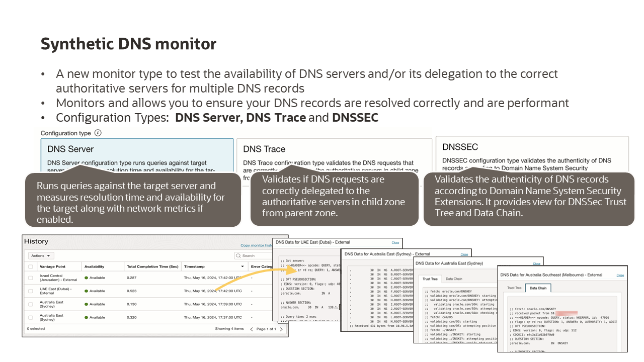Select the DNS Server configuration type card
Screen dimensions: 644x362
pyautogui.click(x=137, y=156)
